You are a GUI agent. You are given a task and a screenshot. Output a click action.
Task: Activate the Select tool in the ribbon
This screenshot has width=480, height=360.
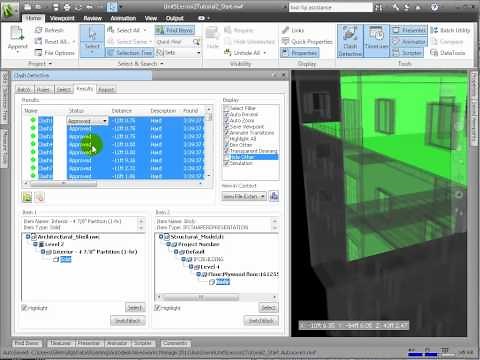point(92,40)
